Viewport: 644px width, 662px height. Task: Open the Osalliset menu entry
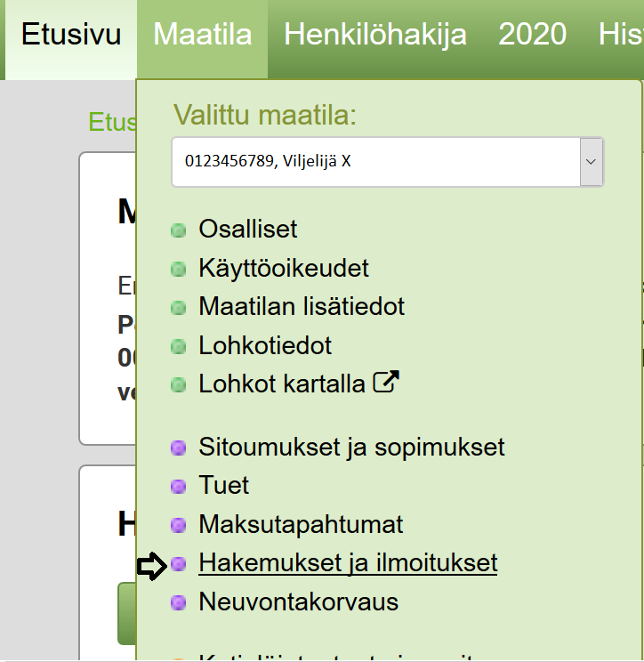click(x=247, y=229)
